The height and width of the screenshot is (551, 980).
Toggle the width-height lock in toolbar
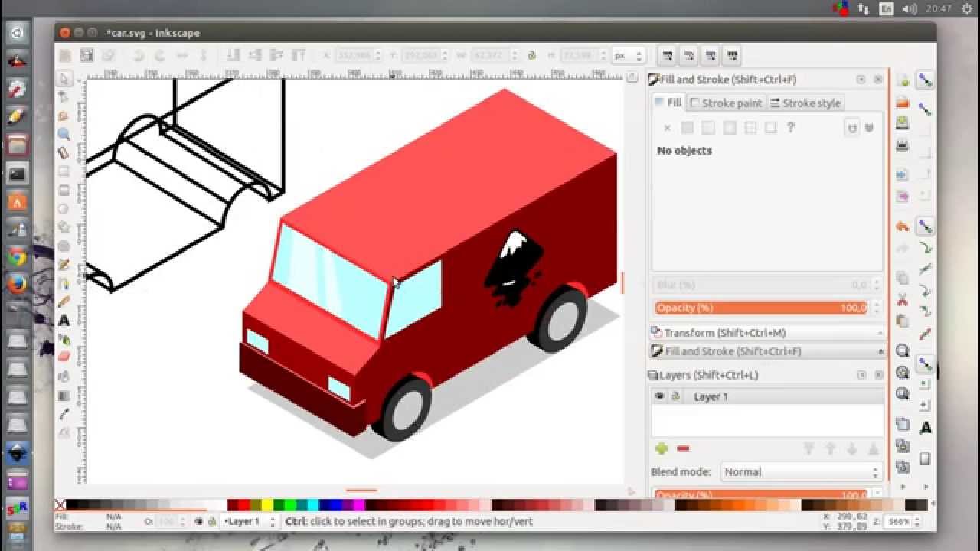click(531, 56)
